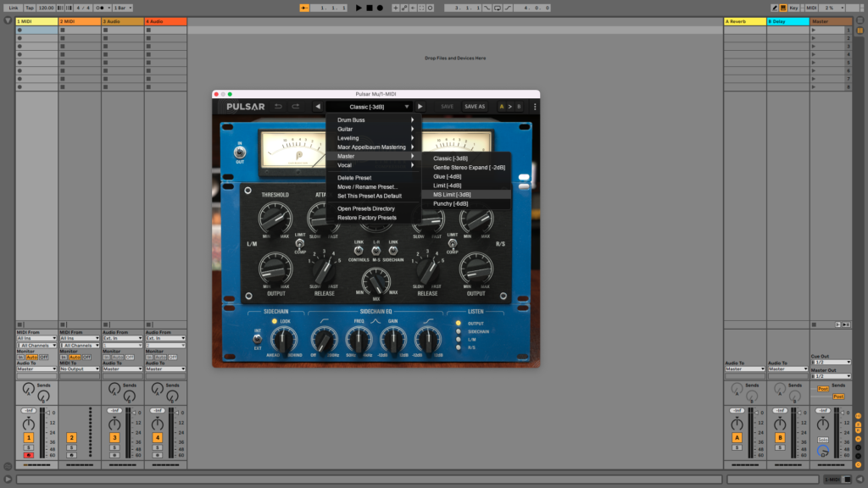The height and width of the screenshot is (488, 868).
Task: Open the Pulsar three-dot options menu
Action: (x=535, y=107)
